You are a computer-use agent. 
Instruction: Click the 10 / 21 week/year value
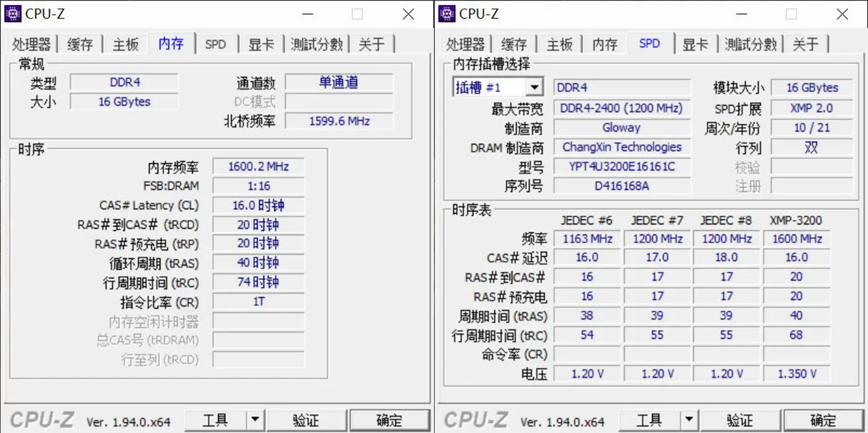[x=812, y=128]
